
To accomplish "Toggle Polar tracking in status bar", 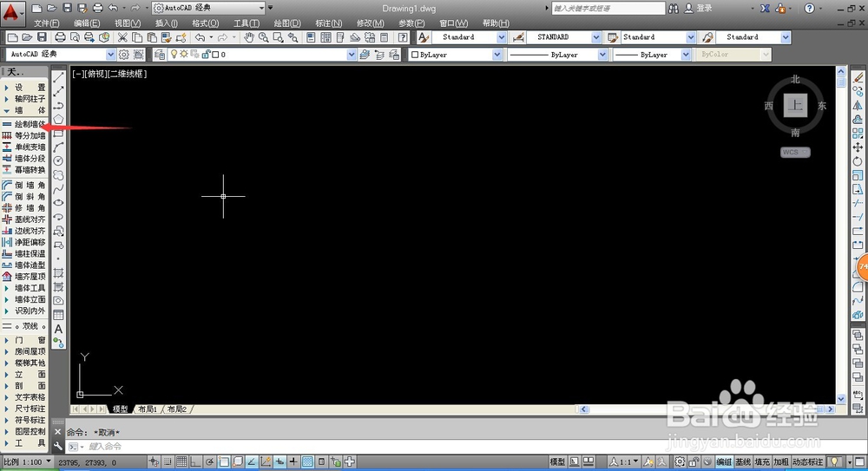I will pyautogui.click(x=209, y=461).
